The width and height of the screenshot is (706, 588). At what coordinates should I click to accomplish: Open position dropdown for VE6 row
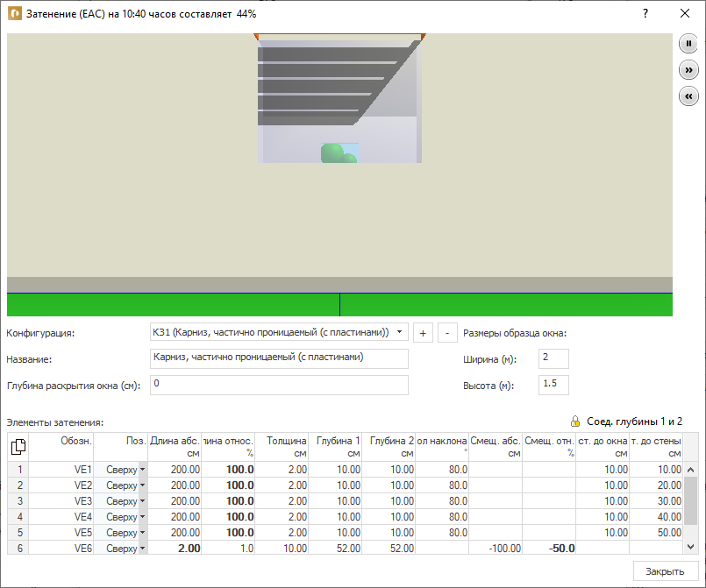(x=142, y=548)
